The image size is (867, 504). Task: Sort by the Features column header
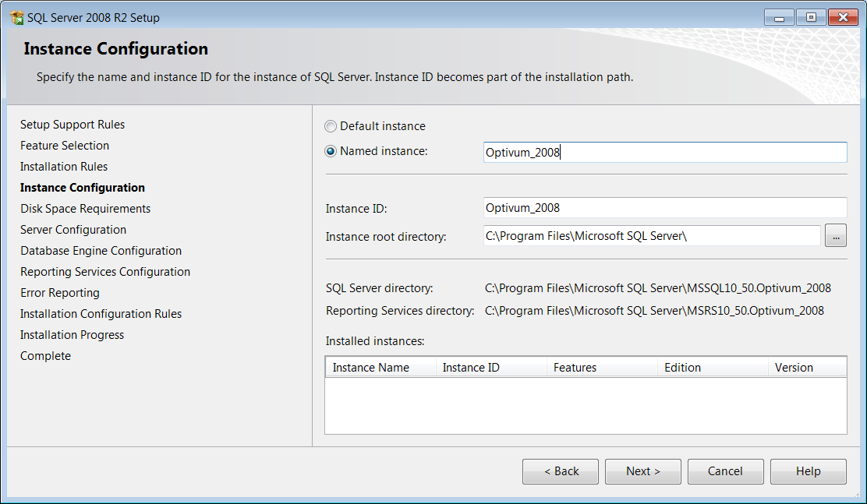coord(602,368)
